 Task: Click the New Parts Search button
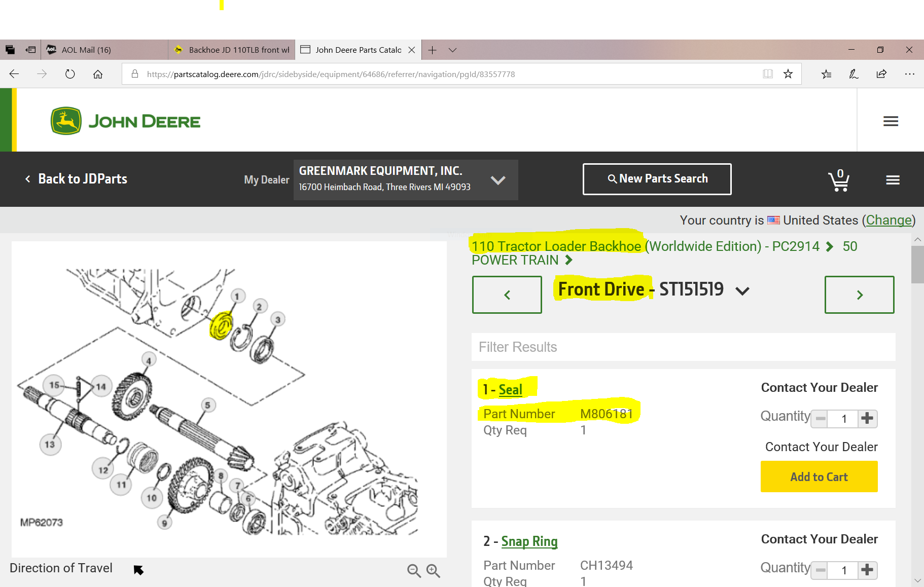coord(657,179)
